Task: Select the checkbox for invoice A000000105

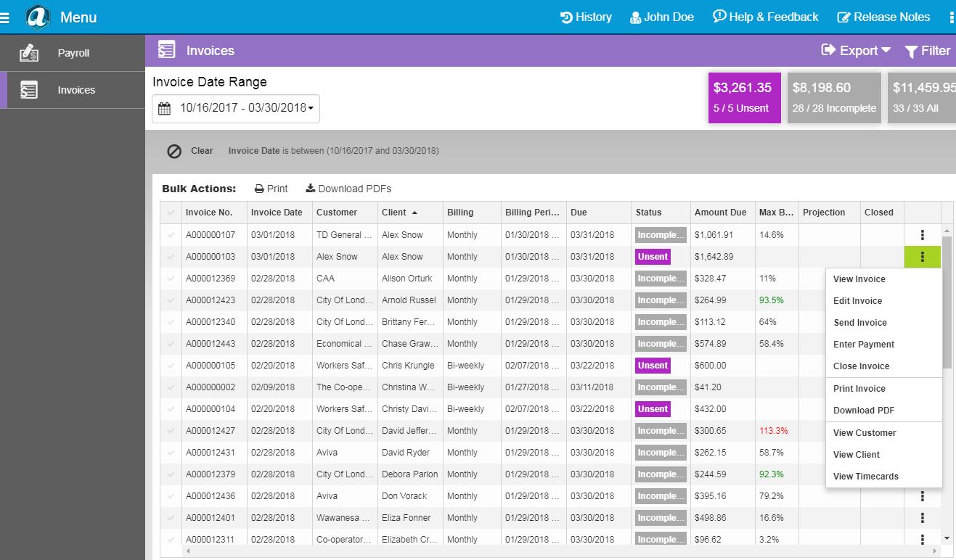Action: pyautogui.click(x=171, y=366)
